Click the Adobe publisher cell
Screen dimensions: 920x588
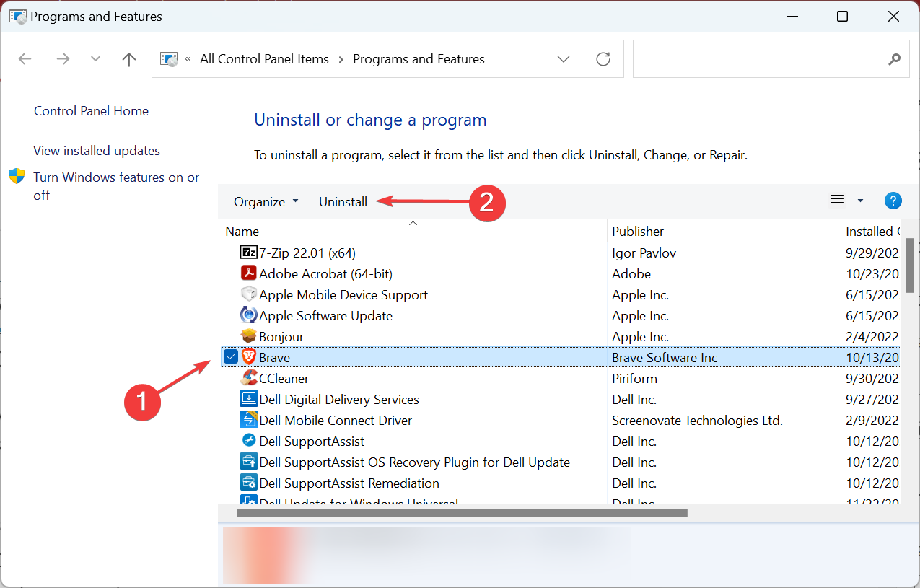pyautogui.click(x=631, y=274)
